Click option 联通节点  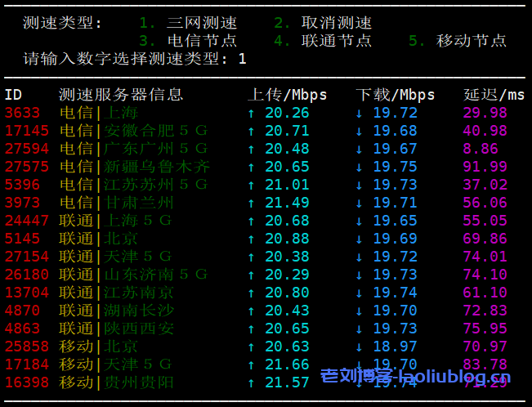pyautogui.click(x=337, y=41)
